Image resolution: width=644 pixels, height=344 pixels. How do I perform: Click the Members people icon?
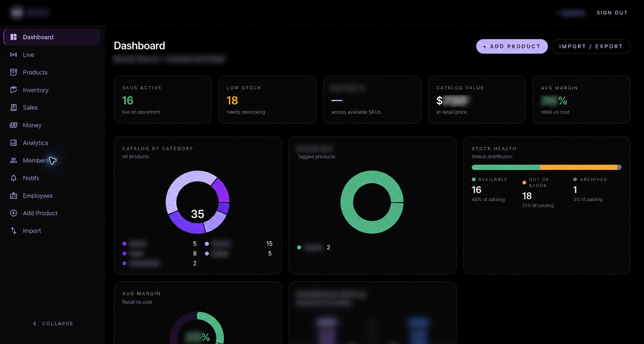(x=14, y=160)
